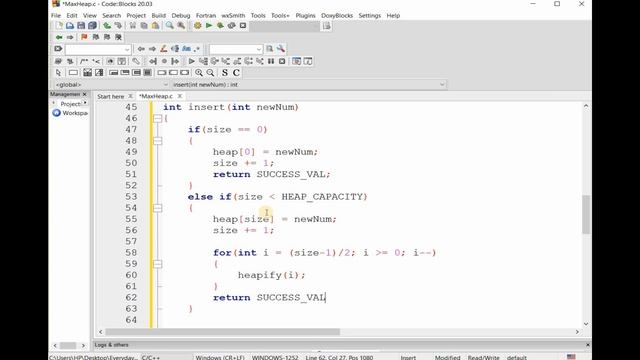
Task: Collapse the fold marker at line 46
Action: pos(158,118)
